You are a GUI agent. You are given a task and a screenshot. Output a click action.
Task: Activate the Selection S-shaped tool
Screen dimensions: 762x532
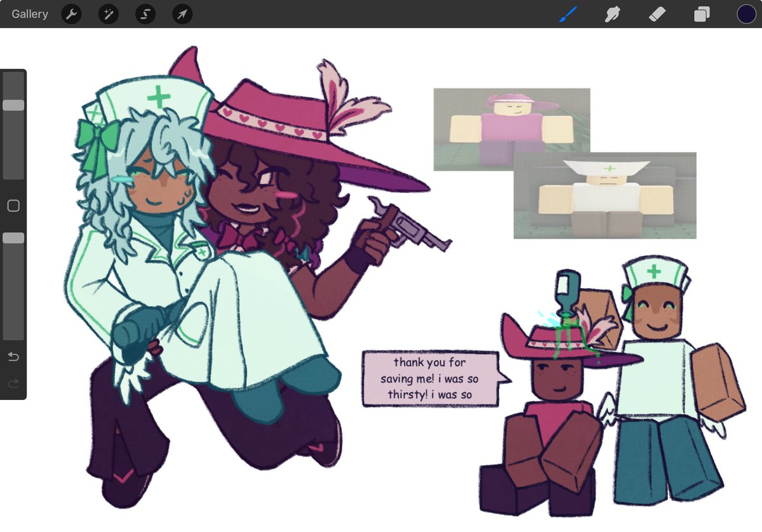pos(145,14)
